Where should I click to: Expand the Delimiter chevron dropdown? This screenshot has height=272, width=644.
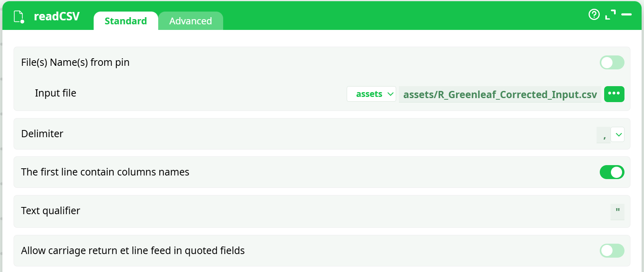[618, 135]
